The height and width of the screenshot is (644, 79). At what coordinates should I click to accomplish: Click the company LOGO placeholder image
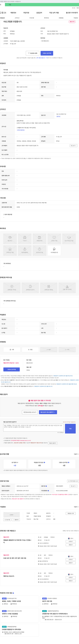coord(11,515)
